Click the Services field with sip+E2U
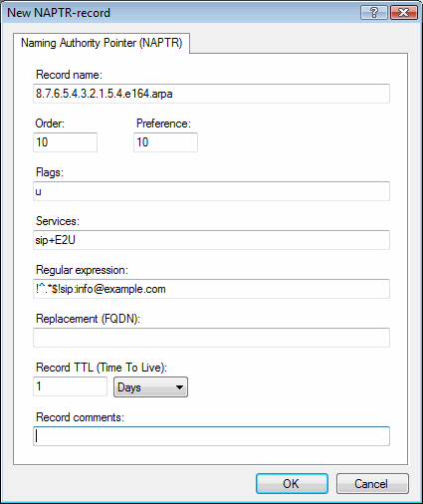Image resolution: width=423 pixels, height=504 pixels. pos(211,240)
